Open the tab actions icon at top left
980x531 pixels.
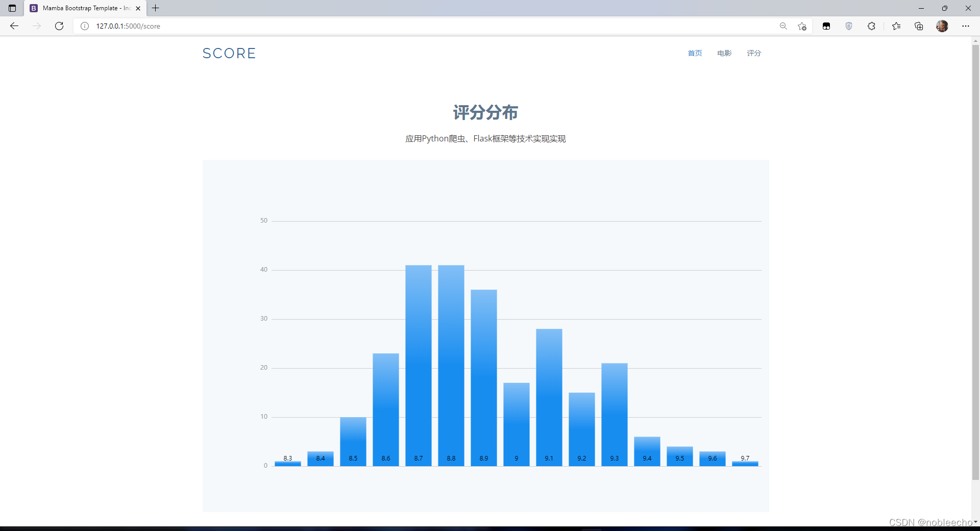coord(12,8)
